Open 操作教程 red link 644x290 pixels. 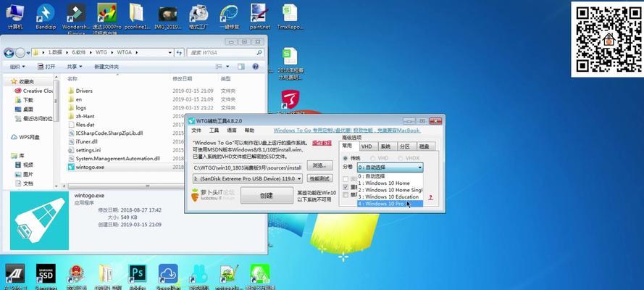tap(322, 143)
